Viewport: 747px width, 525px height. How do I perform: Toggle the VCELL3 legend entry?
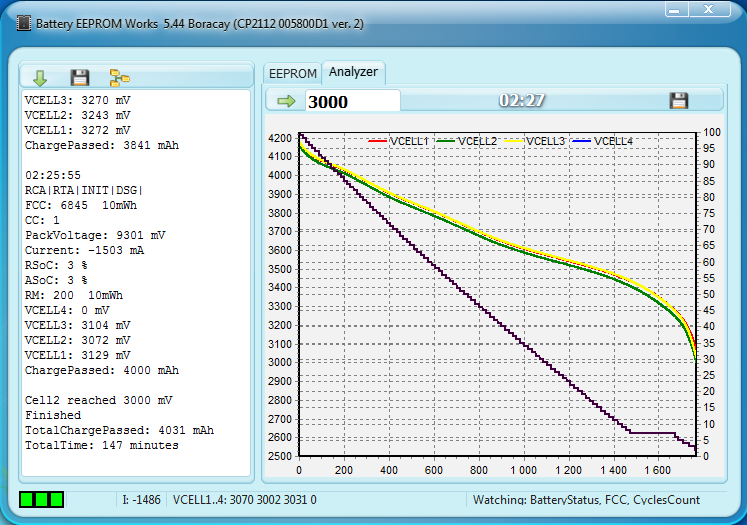(535, 141)
